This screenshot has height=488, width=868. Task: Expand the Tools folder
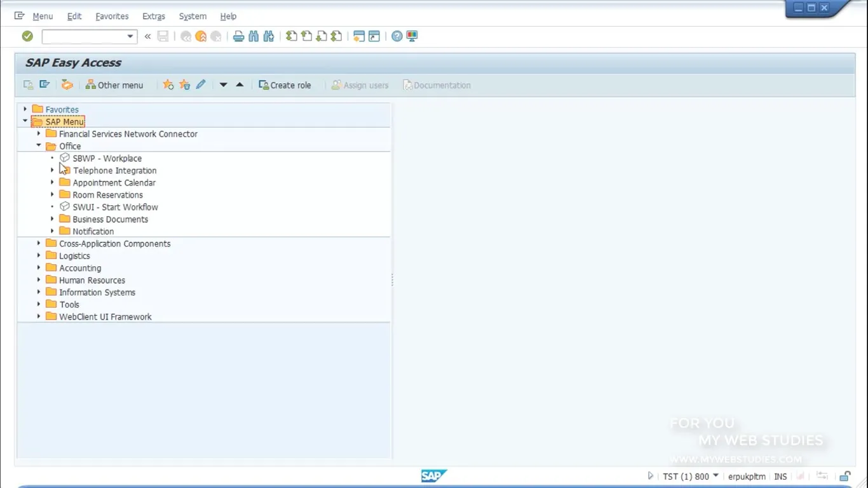point(39,304)
